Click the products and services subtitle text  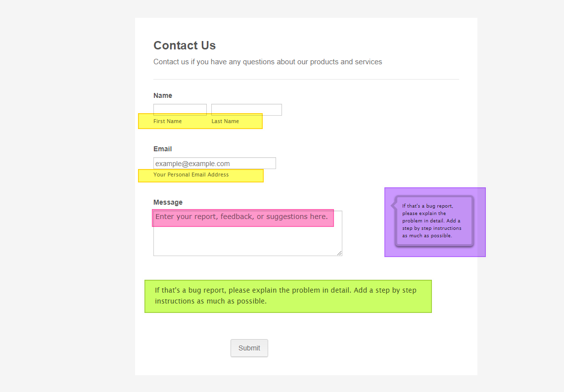point(268,62)
